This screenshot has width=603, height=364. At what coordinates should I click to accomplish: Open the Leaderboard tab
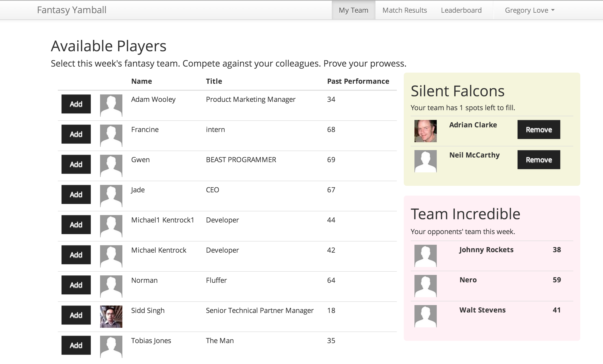461,10
